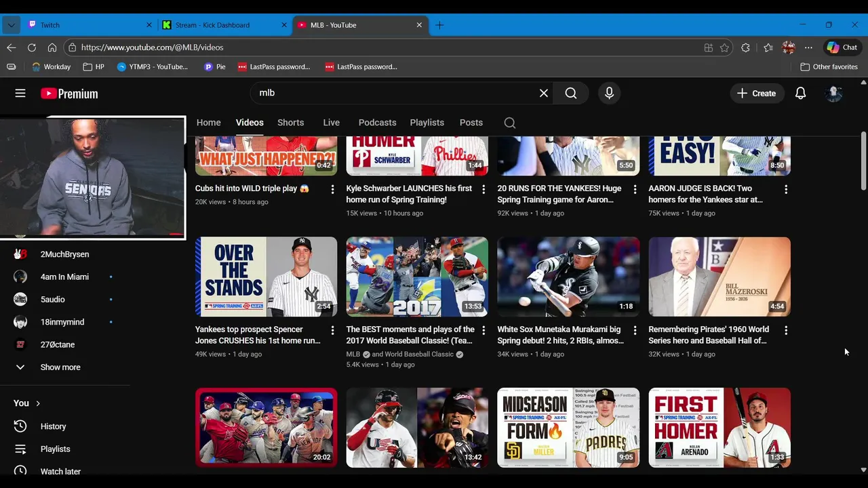Play OVER THE STANDS Spencer Jones thumbnail
Screen dimensions: 868x488
(x=266, y=277)
